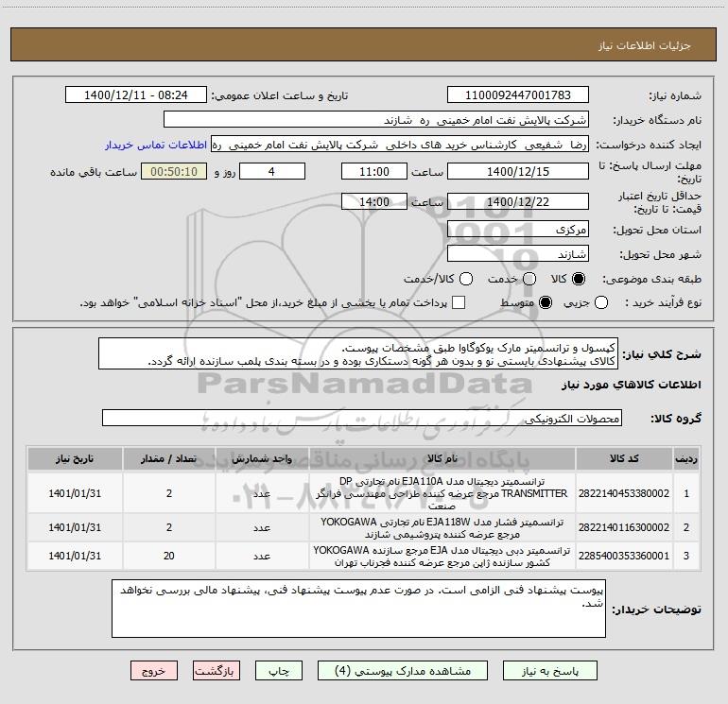This screenshot has height=704, width=728.
Task: Click the شماره نیاز number field
Action: click(517, 95)
